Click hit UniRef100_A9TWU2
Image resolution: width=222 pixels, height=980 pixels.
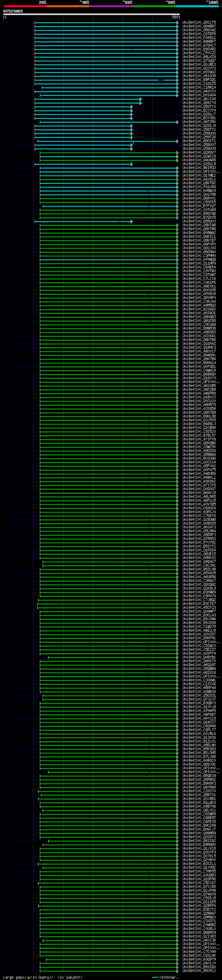(199, 72)
